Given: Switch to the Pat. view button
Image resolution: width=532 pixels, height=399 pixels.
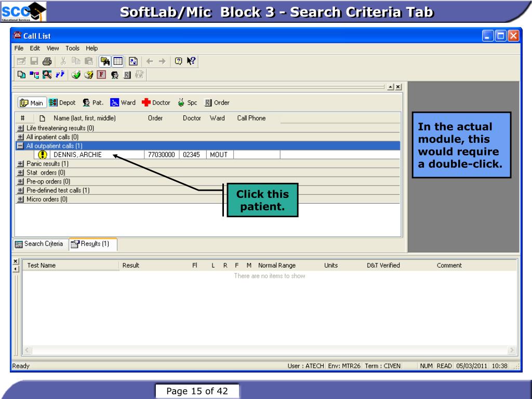Looking at the screenshot, I should tap(93, 103).
